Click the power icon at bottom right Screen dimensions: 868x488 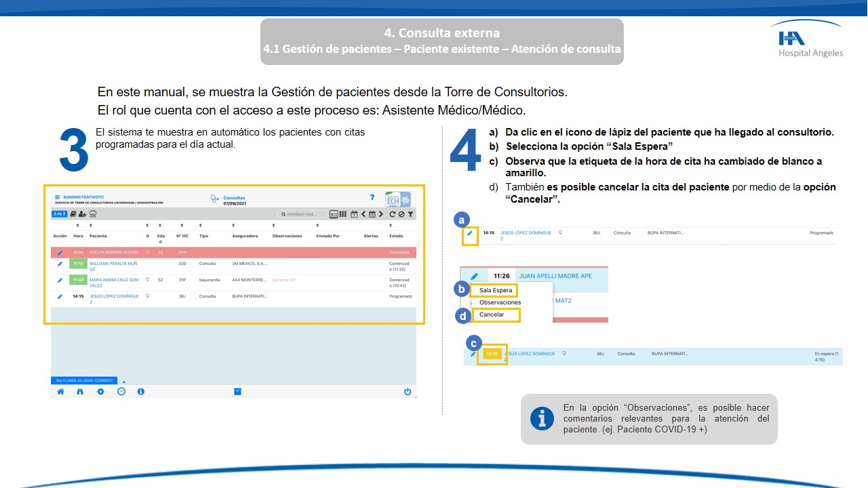408,392
